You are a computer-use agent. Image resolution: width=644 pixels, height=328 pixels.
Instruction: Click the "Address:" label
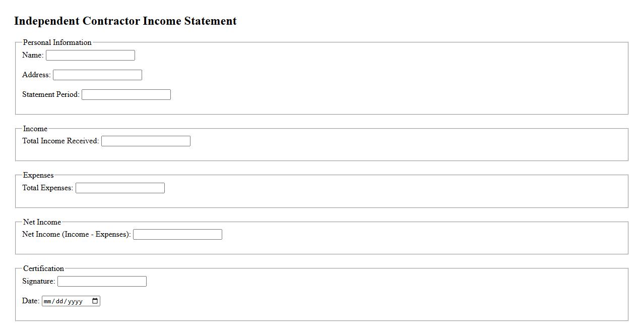pos(36,75)
